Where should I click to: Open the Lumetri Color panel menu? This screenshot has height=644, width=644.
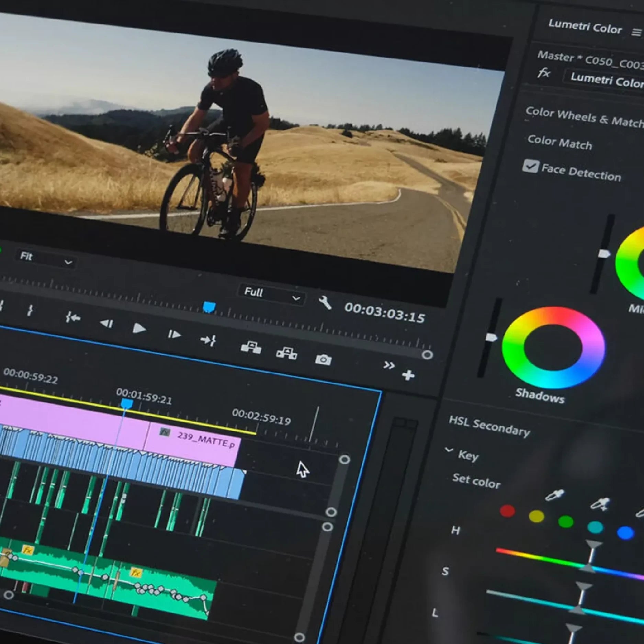pos(636,32)
